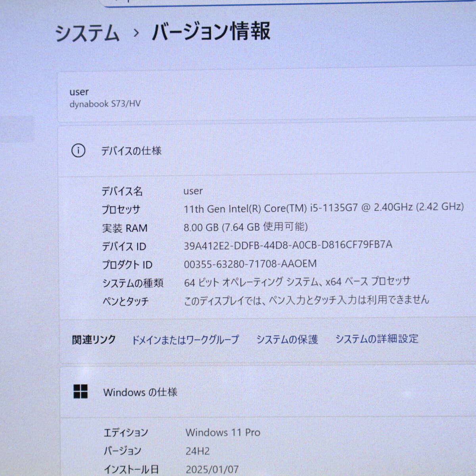Select the ペンとタッチ description text
Viewport: 476px width, 476px height.
307,300
